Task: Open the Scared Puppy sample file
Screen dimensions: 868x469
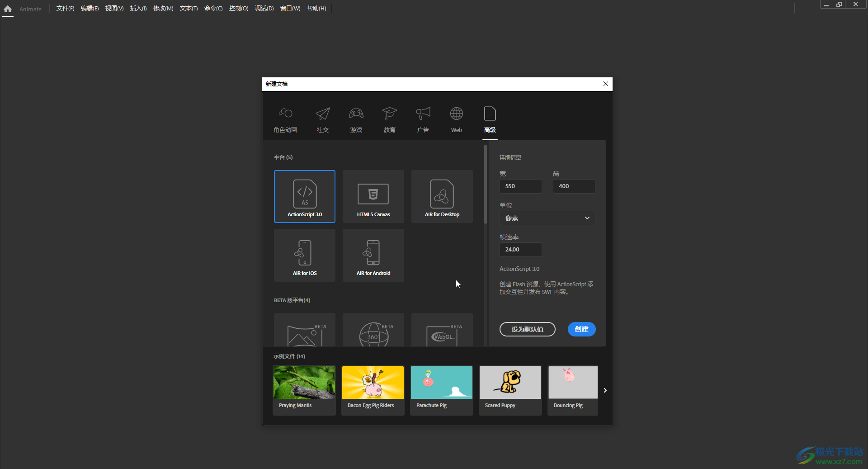Action: click(x=510, y=390)
